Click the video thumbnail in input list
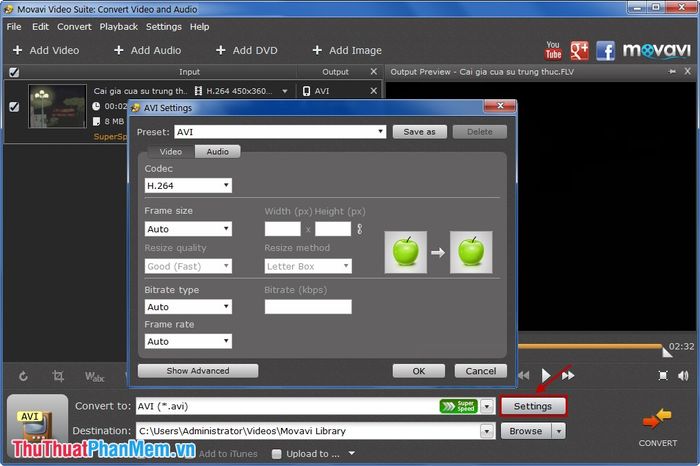This screenshot has width=700, height=466. point(58,106)
